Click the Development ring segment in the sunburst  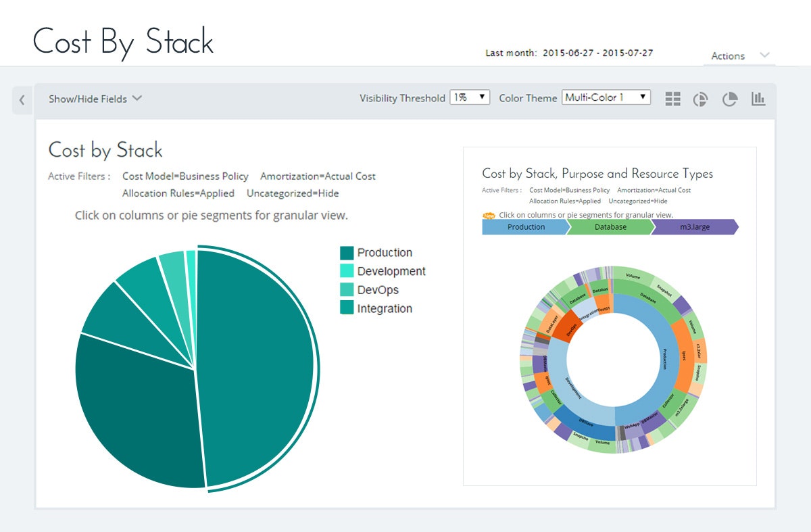[574, 388]
